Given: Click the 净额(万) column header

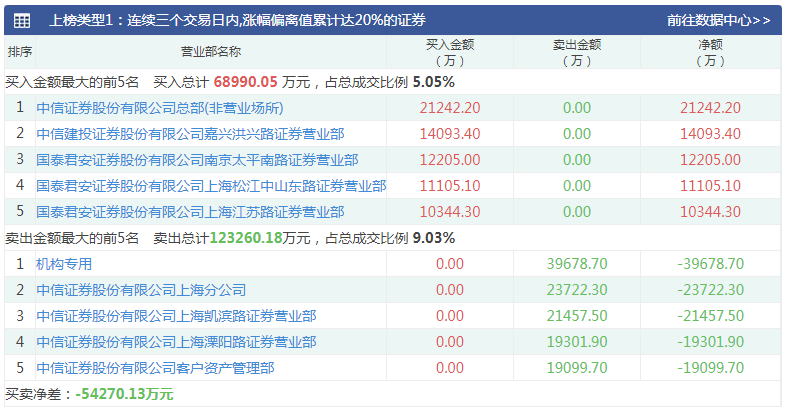Looking at the screenshot, I should pyautogui.click(x=710, y=52).
